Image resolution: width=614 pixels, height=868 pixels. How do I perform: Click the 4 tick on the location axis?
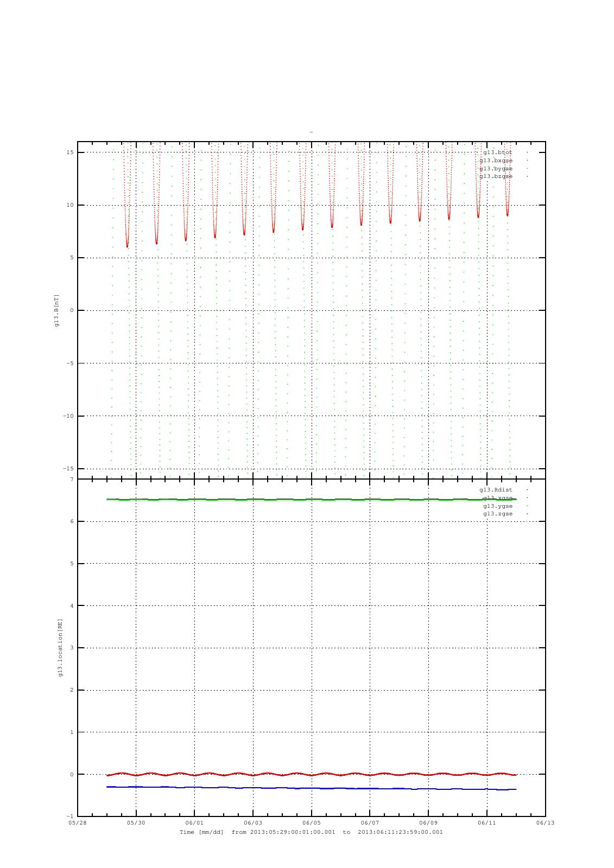click(72, 606)
